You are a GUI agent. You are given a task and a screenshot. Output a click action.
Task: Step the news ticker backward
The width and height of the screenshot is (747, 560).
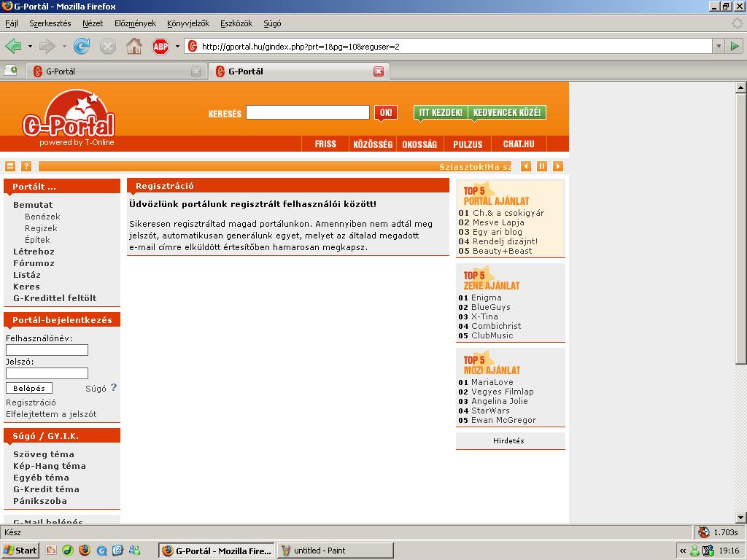[526, 166]
